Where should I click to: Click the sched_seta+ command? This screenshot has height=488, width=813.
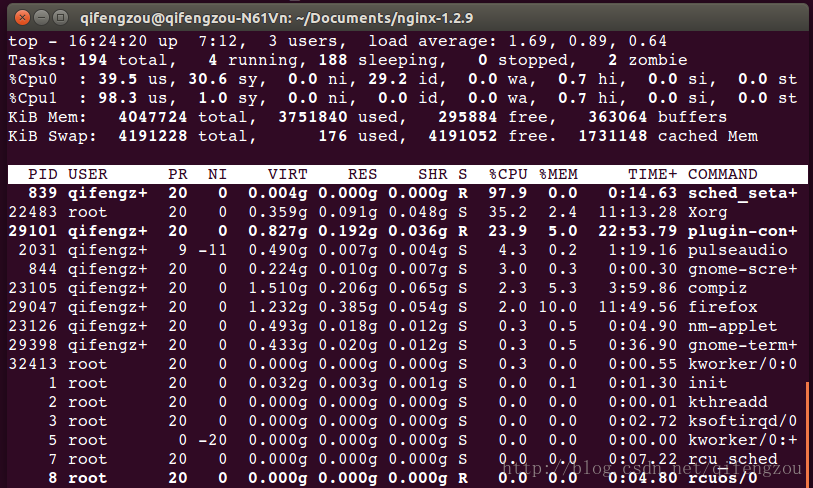point(742,193)
